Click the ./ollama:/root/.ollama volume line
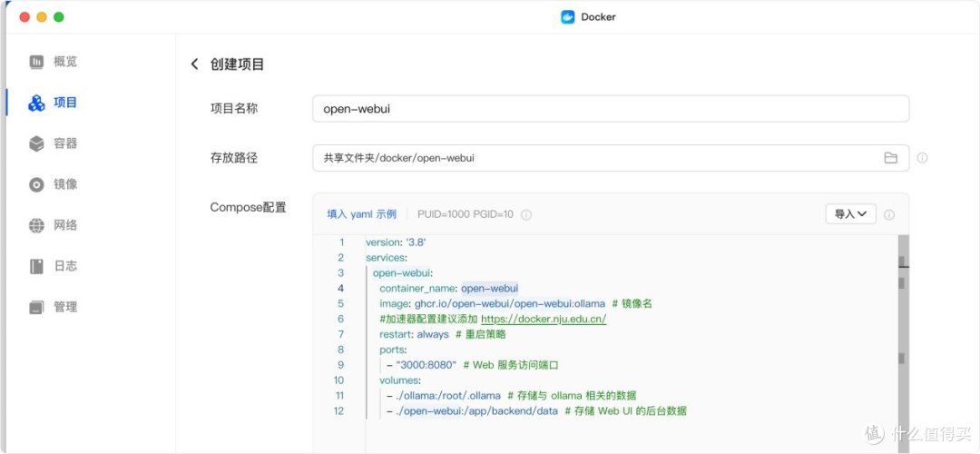The width and height of the screenshot is (980, 454). coord(511,396)
